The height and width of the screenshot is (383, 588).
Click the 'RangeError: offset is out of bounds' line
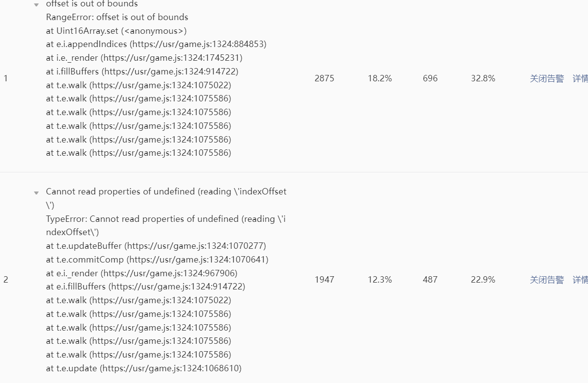[x=117, y=17]
